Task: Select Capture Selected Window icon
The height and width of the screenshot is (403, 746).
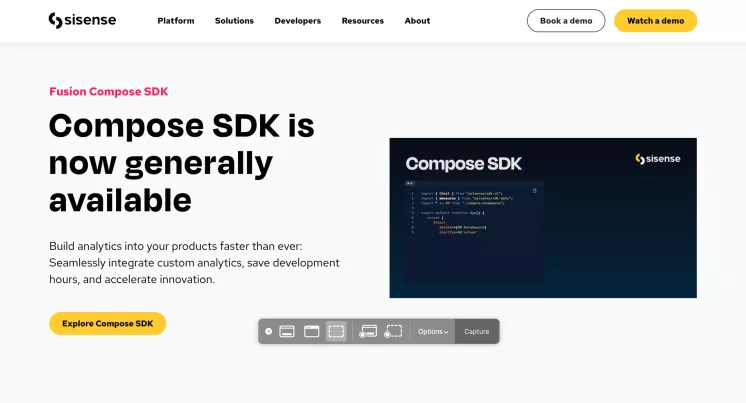Action: (x=312, y=331)
